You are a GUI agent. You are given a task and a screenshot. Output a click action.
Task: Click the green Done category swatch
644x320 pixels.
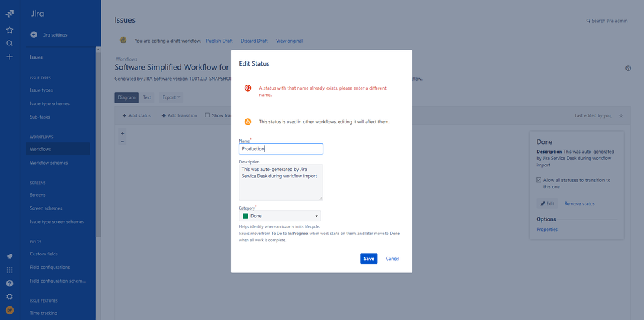(x=246, y=215)
